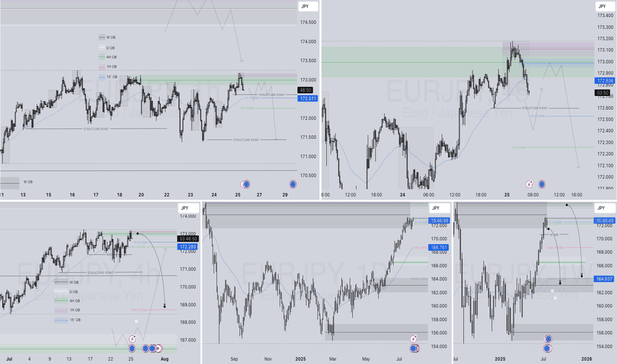Click Nov on the 1D chart time axis
Viewport: 617px width, 364px height.
click(x=268, y=359)
